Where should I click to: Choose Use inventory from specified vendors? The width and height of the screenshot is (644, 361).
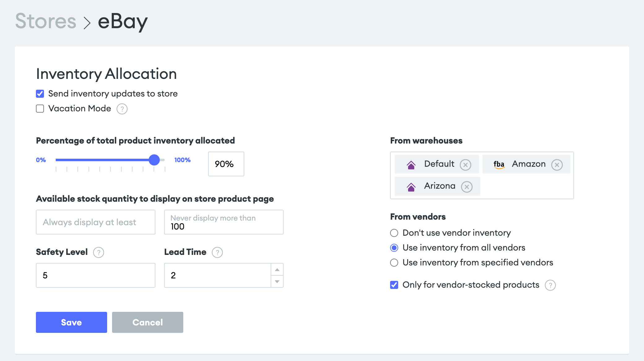tap(394, 263)
